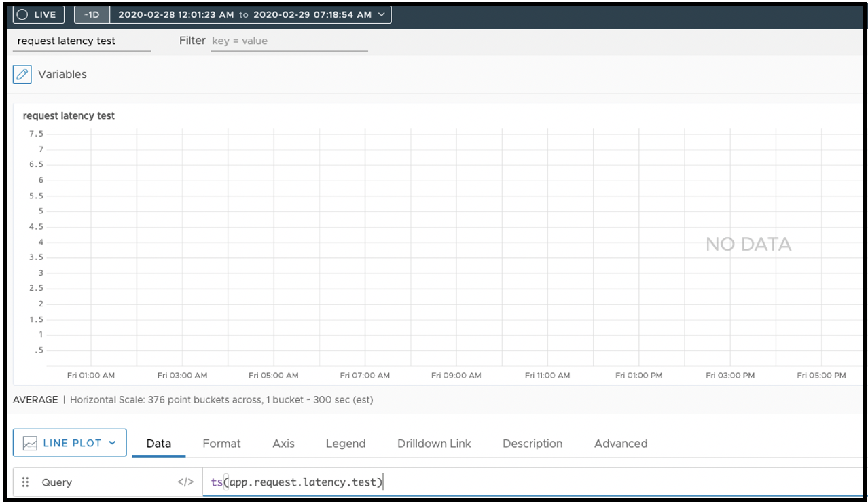
Task: Switch to the Legend tab
Action: 345,444
